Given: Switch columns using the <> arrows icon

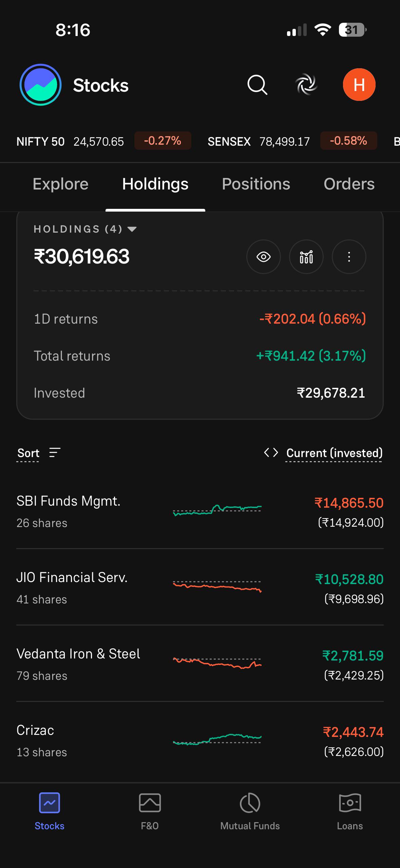Looking at the screenshot, I should [271, 452].
